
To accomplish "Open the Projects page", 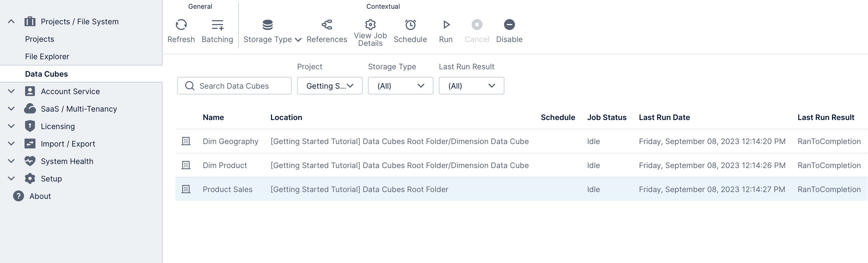I will point(39,39).
